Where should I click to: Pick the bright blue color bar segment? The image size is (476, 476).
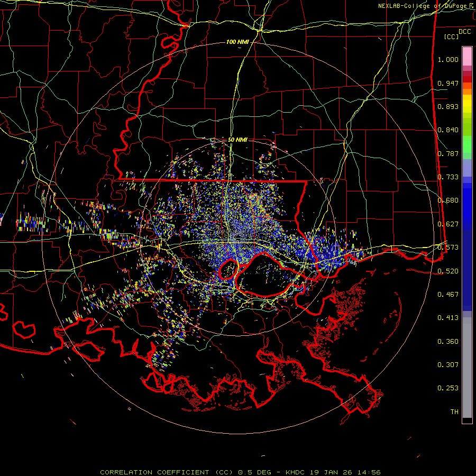tap(467, 206)
